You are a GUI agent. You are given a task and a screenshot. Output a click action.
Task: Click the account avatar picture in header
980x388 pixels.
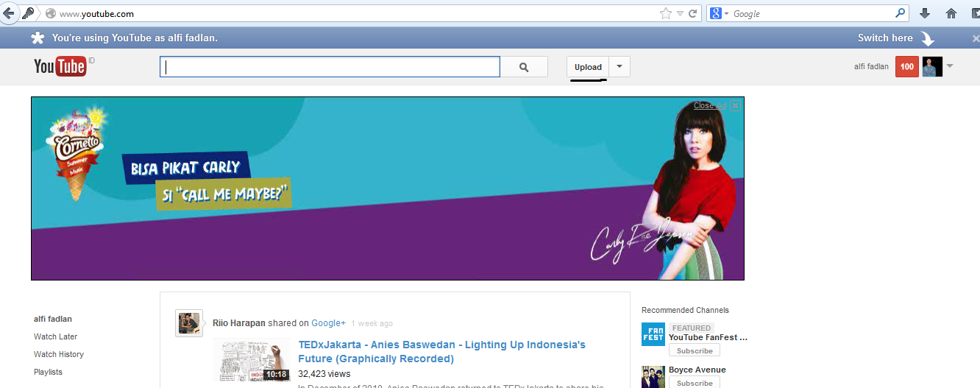pos(932,67)
